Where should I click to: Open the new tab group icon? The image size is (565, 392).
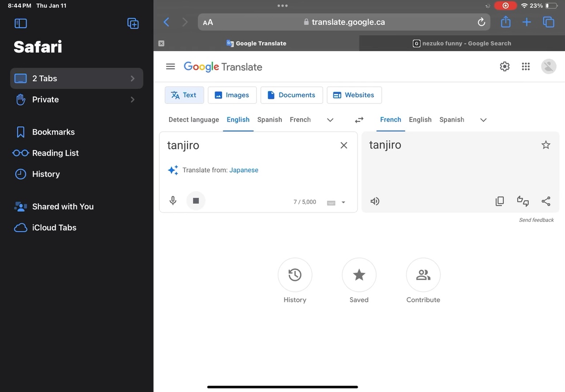click(133, 23)
